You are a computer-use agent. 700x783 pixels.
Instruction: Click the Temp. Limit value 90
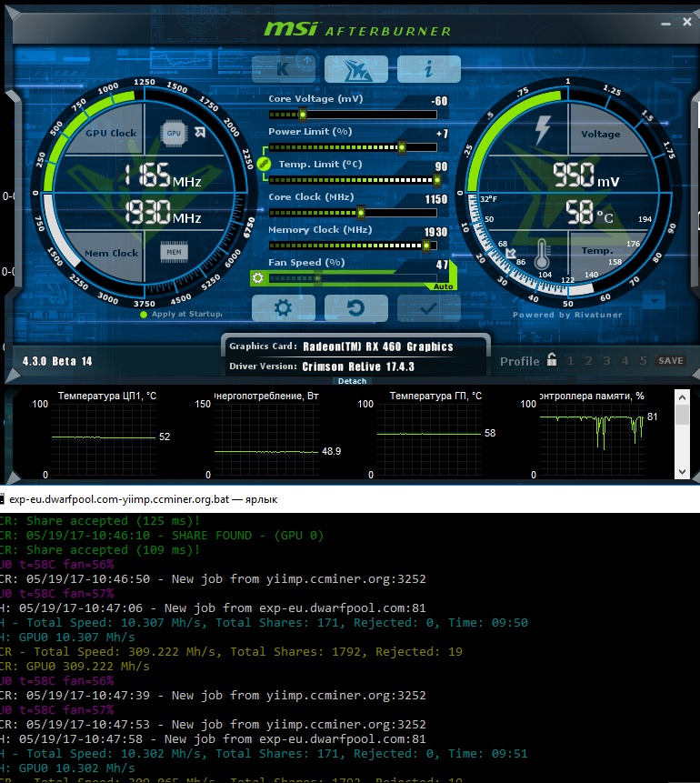(441, 166)
